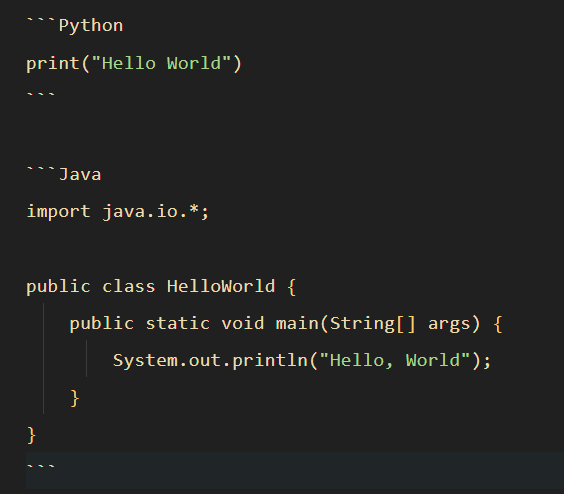Screen dimensions: 564x494
Task: Click the "public class HelloWorld {" line
Action: 161,287
